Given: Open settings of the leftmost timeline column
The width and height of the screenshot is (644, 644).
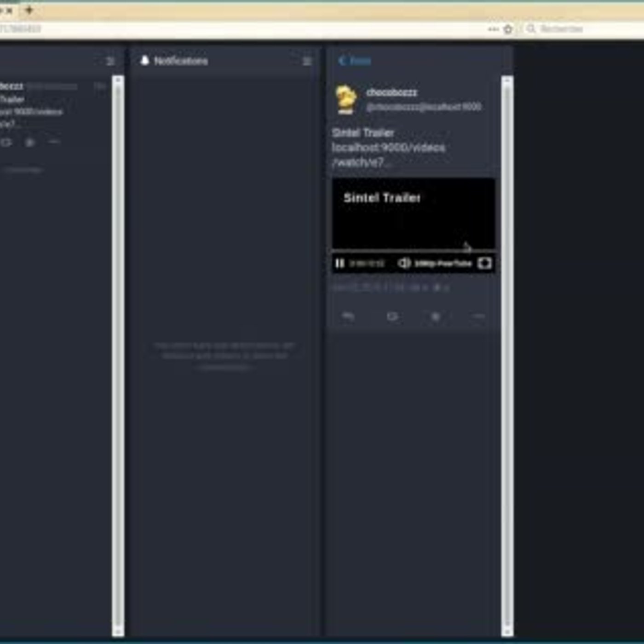Looking at the screenshot, I should (110, 61).
